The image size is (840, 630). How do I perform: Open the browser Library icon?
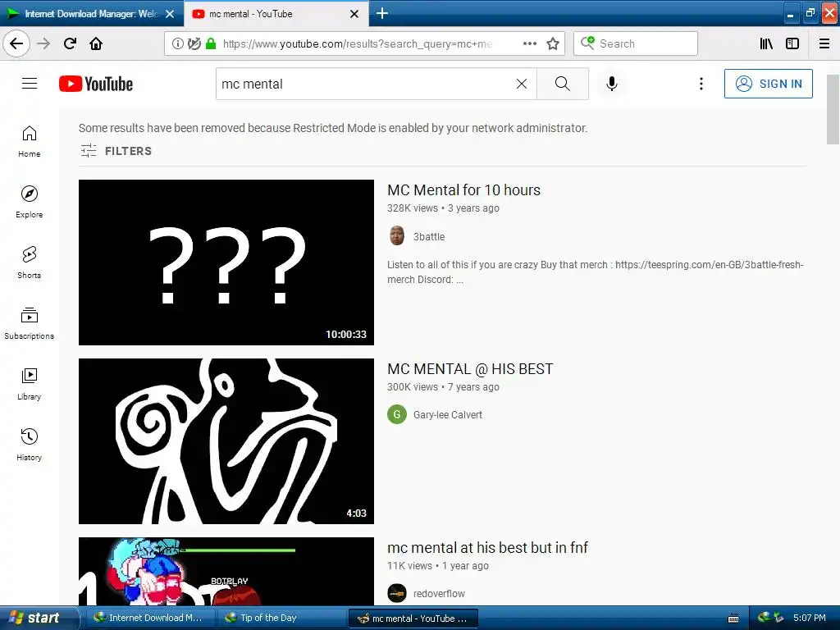(766, 43)
